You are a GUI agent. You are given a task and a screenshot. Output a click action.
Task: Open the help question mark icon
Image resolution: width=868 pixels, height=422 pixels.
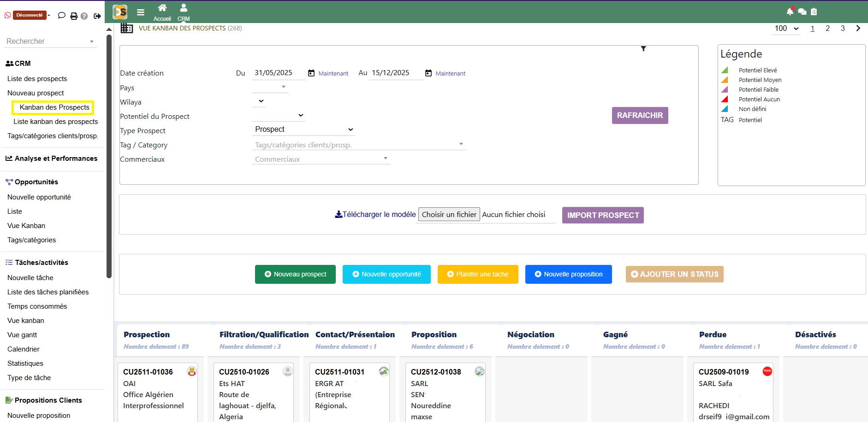[x=84, y=15]
